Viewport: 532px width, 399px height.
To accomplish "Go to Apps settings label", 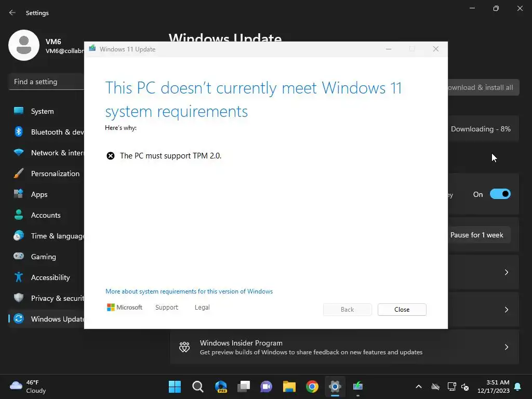I will coord(39,194).
